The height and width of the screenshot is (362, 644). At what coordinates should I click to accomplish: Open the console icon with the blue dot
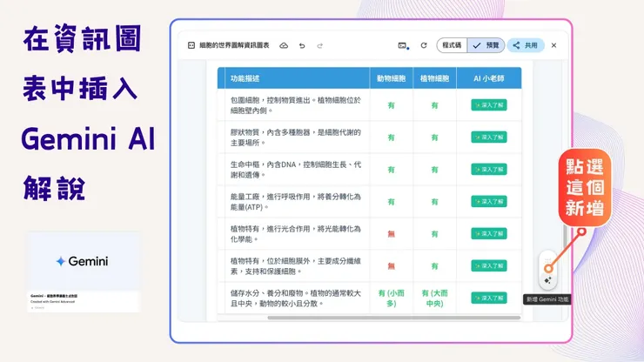(403, 45)
